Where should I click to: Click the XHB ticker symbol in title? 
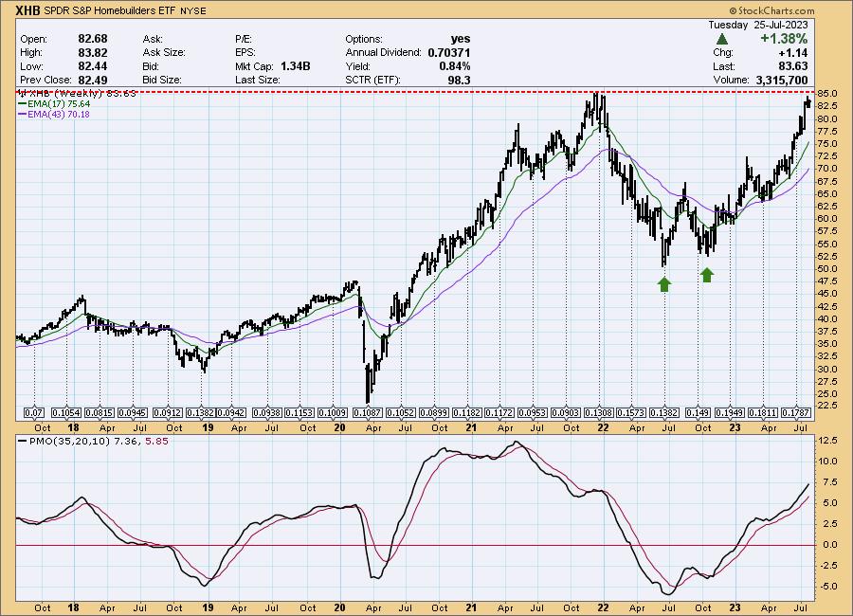(x=27, y=10)
